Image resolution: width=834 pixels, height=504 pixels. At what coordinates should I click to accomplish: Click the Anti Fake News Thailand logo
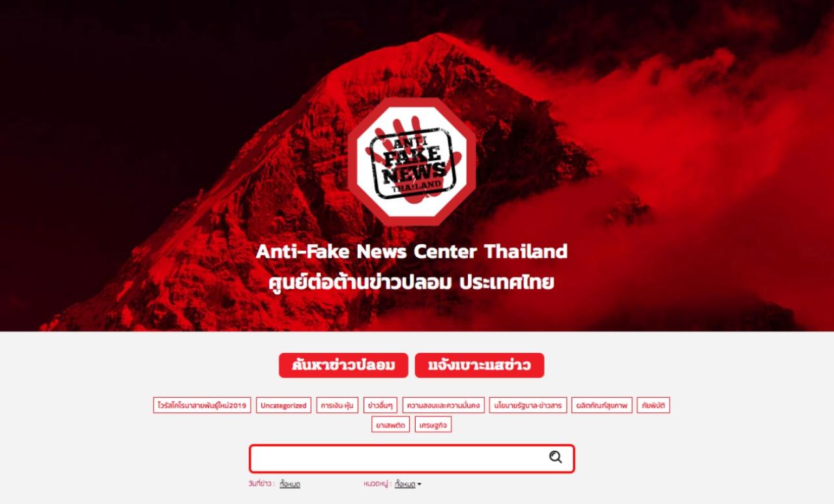[x=412, y=162]
